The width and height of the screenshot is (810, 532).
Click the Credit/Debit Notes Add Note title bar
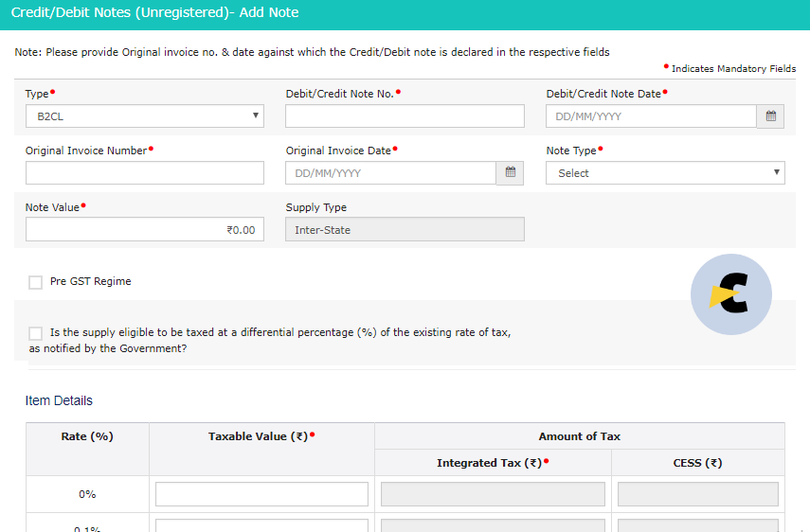(x=405, y=14)
